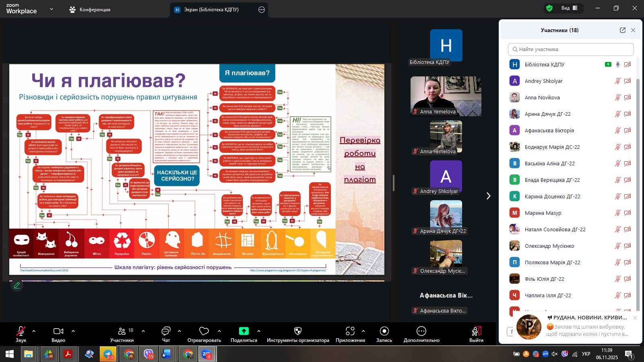Turn on the Video camera
Viewport: 644px width, 362px height.
click(58, 331)
